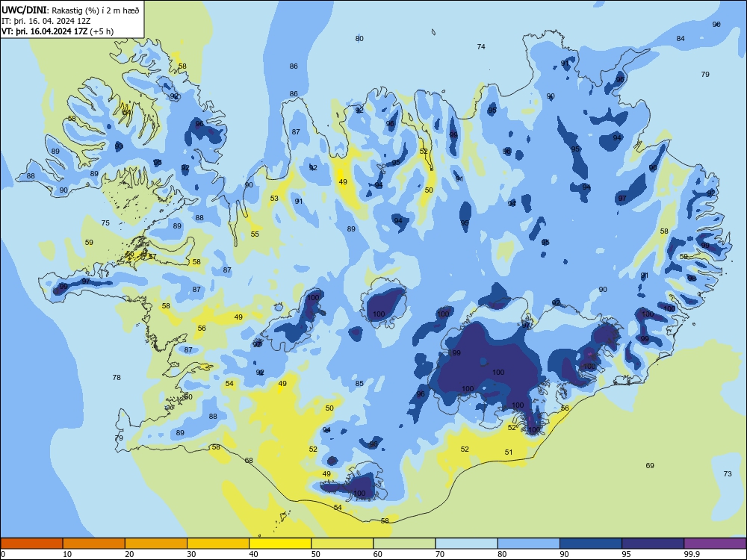Click the humidity value '51' on the map
The height and width of the screenshot is (560, 747).
click(x=509, y=452)
